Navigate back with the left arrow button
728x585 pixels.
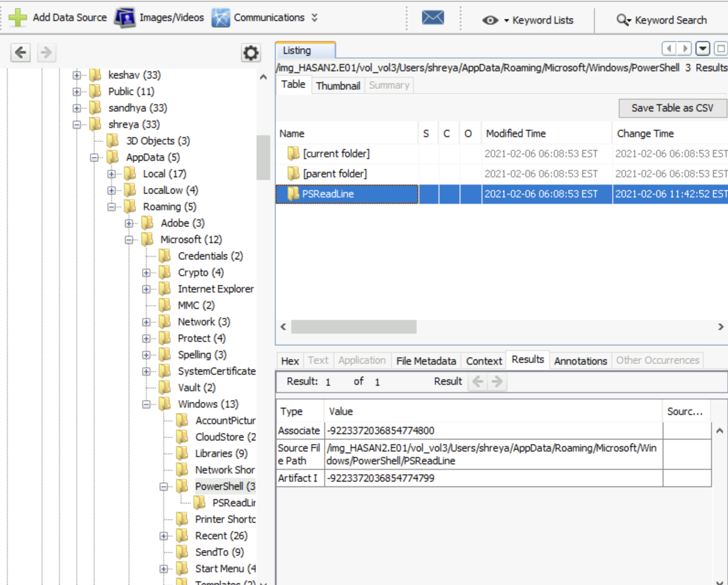(21, 53)
